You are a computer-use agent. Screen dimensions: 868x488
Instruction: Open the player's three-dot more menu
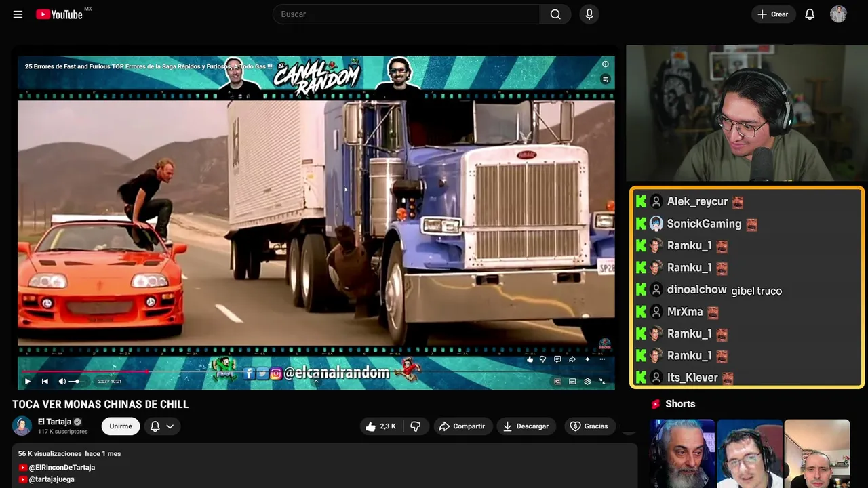601,359
